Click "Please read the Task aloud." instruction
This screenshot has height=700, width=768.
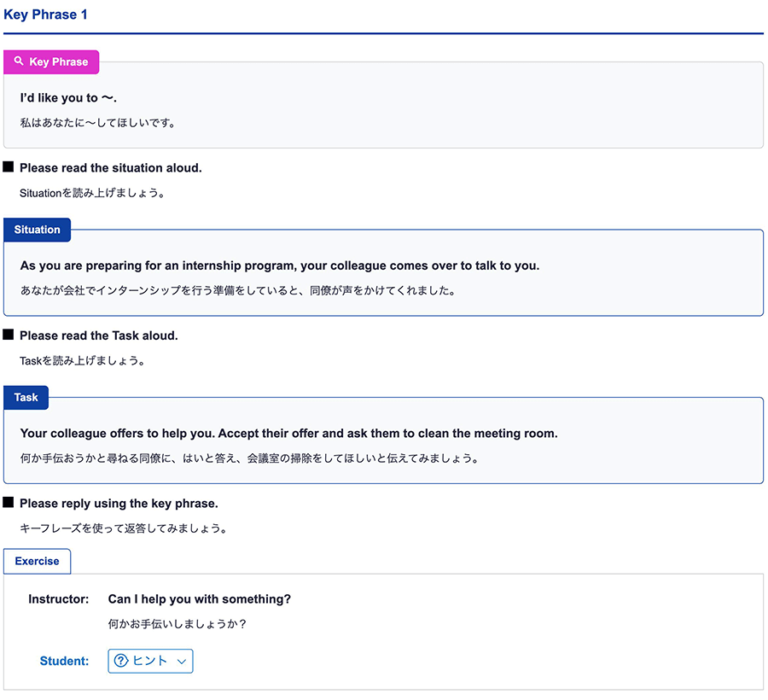tap(99, 335)
